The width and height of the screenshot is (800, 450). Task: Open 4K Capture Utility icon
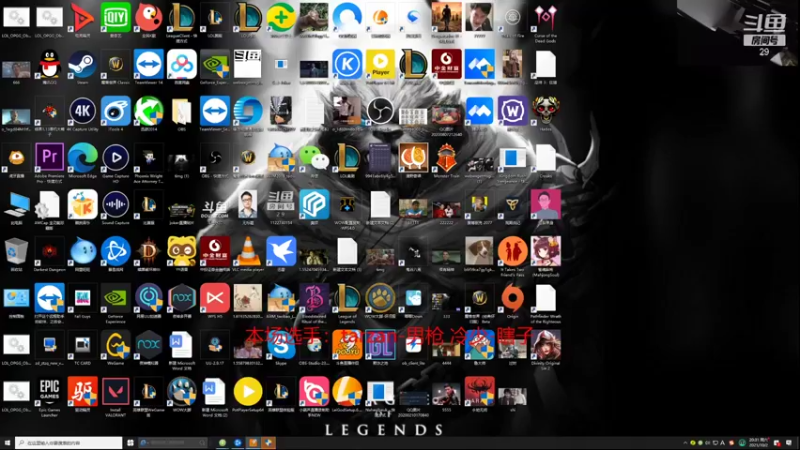pyautogui.click(x=83, y=111)
